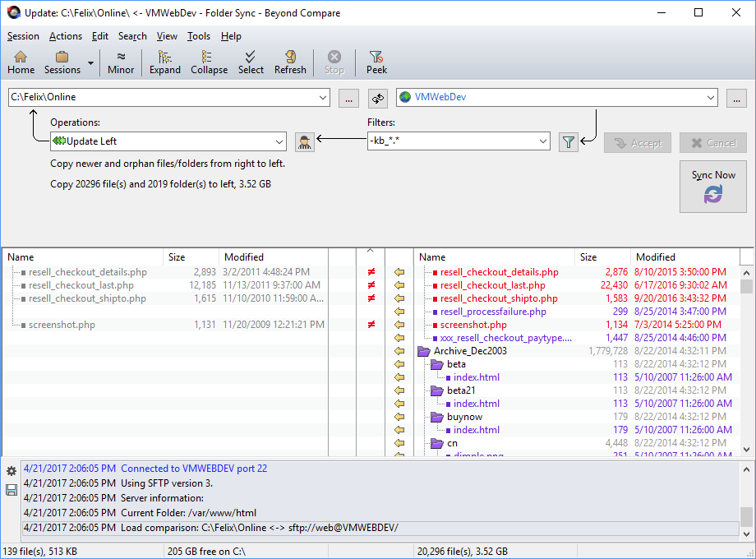
Task: Click the beta folder icon
Action: 437,364
